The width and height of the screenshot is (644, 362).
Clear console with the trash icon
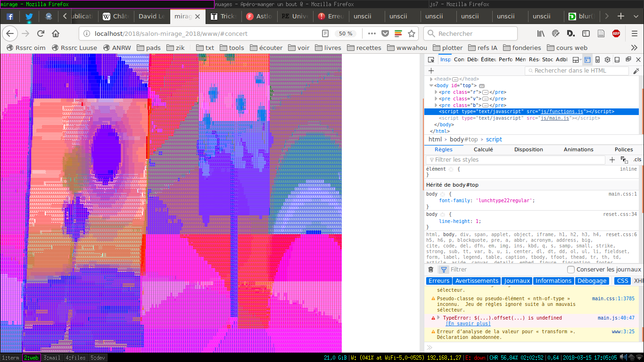pos(430,270)
